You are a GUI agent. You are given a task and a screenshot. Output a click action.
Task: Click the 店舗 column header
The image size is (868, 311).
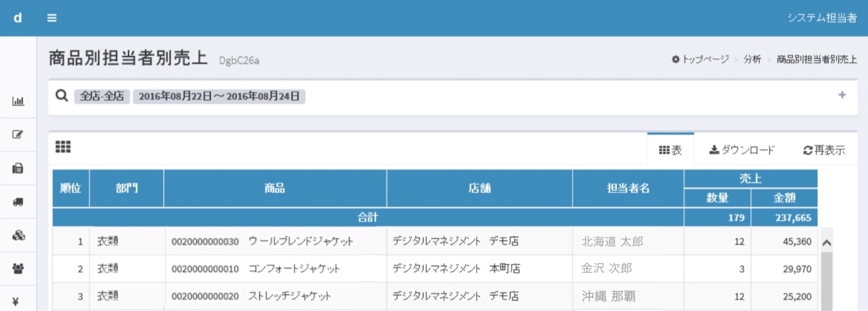pos(479,188)
